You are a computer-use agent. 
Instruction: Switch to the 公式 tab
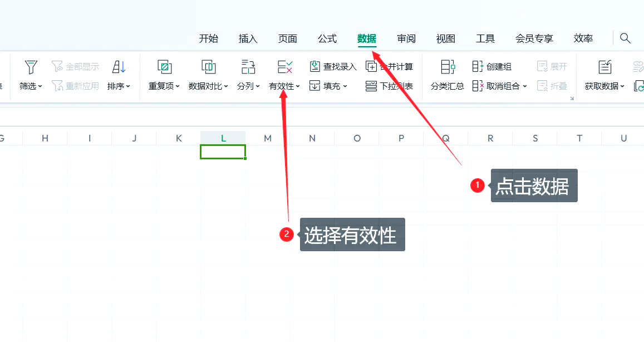327,38
